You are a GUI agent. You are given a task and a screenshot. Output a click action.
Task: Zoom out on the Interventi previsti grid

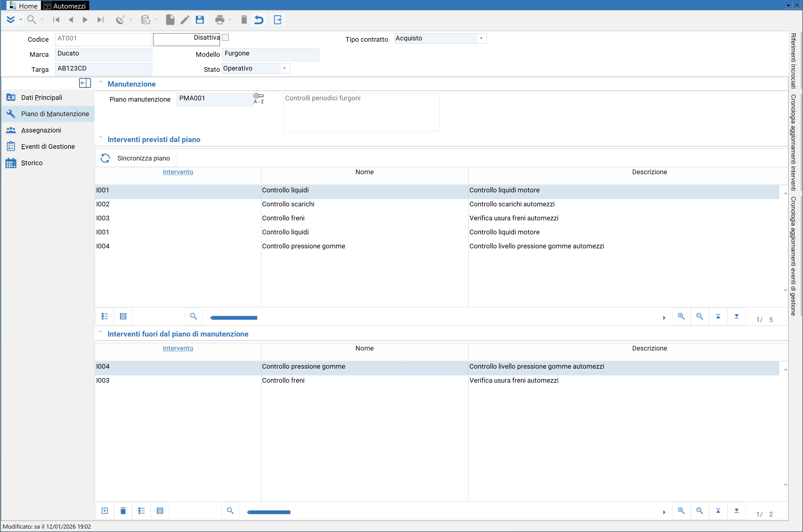(700, 316)
